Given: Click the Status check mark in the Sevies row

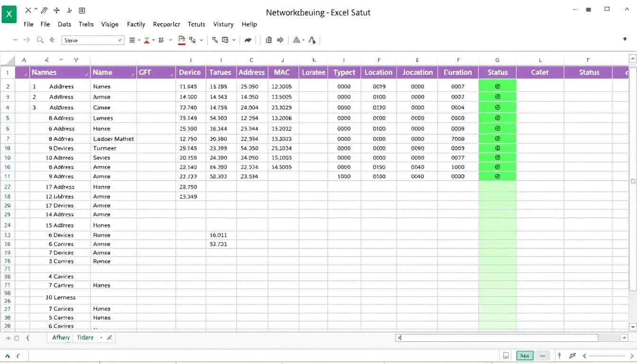Looking at the screenshot, I should [x=497, y=157].
